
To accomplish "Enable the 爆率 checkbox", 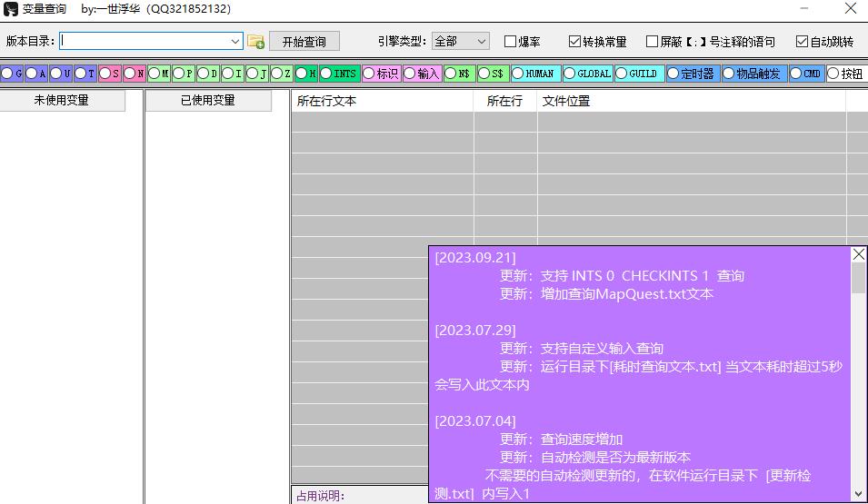I will tap(511, 42).
